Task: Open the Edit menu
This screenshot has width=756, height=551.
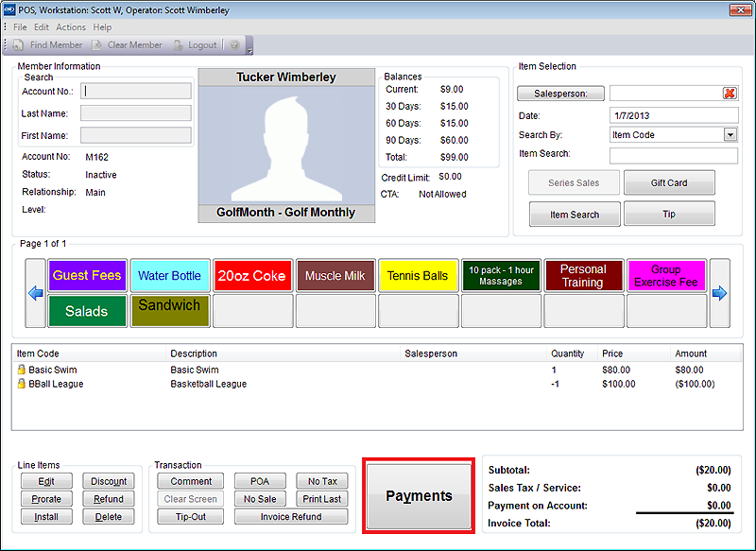Action: [x=42, y=27]
